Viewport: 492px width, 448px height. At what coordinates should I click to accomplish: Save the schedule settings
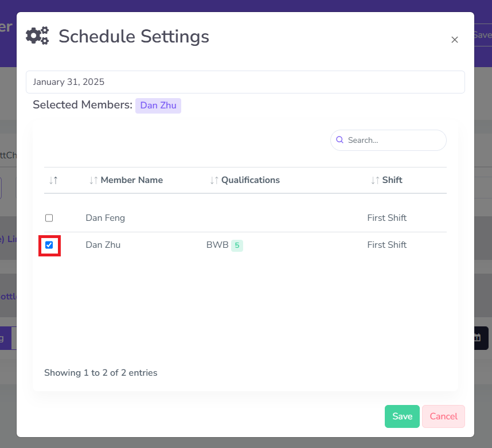(x=402, y=416)
